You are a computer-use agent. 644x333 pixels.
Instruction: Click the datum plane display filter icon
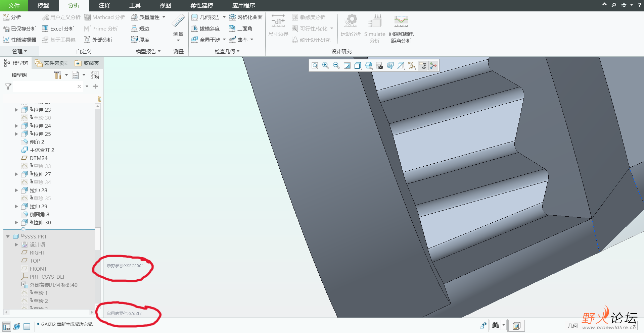coord(401,65)
